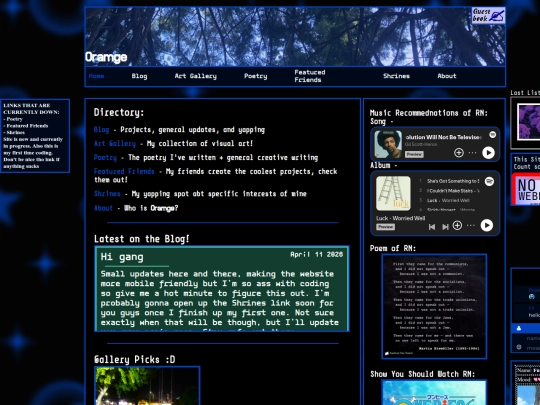
Task: Open About in the navigation bar
Action: (x=447, y=76)
